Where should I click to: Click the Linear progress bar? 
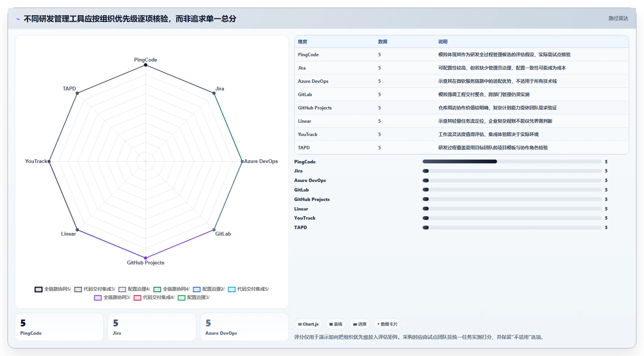[x=512, y=209]
